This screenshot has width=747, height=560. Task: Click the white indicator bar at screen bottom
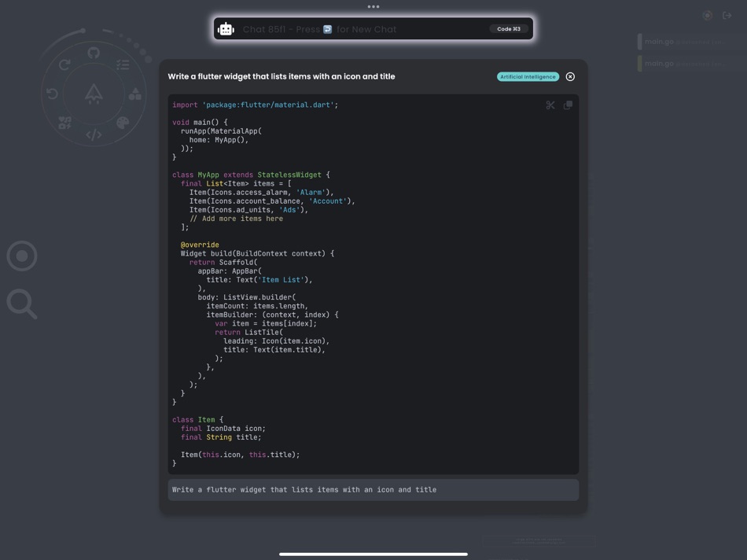tap(373, 553)
